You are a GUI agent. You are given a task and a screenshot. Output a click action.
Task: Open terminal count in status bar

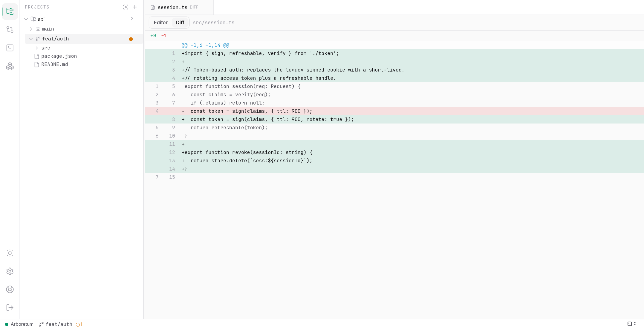click(x=632, y=324)
